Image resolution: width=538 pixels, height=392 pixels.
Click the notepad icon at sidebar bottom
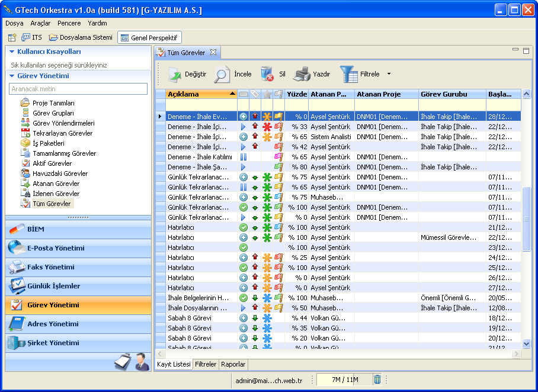[x=123, y=362]
